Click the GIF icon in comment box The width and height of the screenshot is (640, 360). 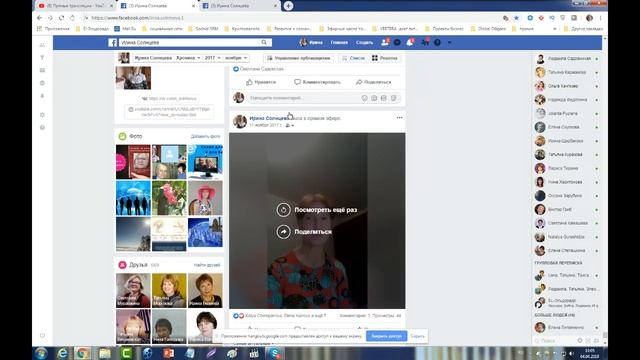[x=384, y=98]
